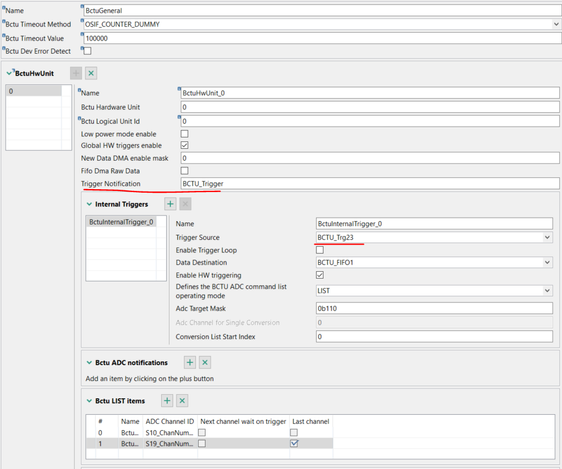Click the grayed plus icon beside BctuHwUnit
562x469 pixels.
(x=76, y=73)
